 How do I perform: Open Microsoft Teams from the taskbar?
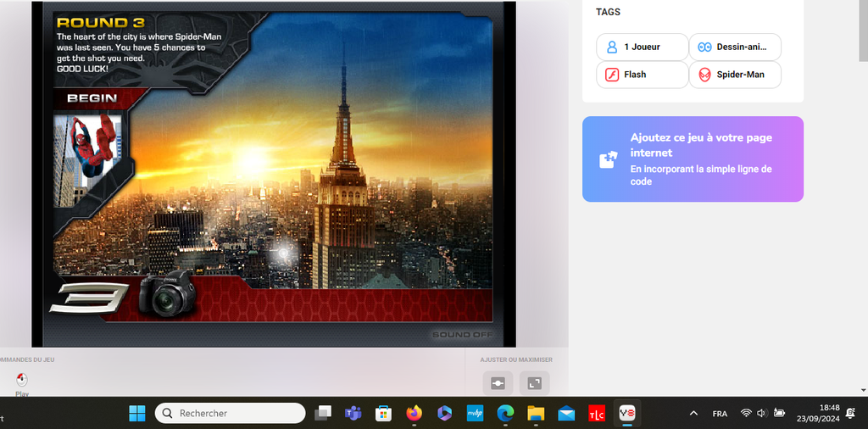coord(353,413)
